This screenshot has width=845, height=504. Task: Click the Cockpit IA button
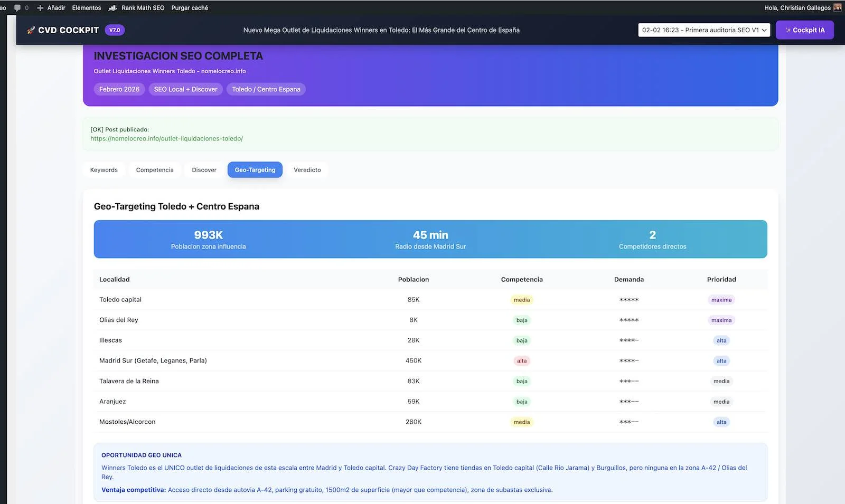[x=805, y=30]
